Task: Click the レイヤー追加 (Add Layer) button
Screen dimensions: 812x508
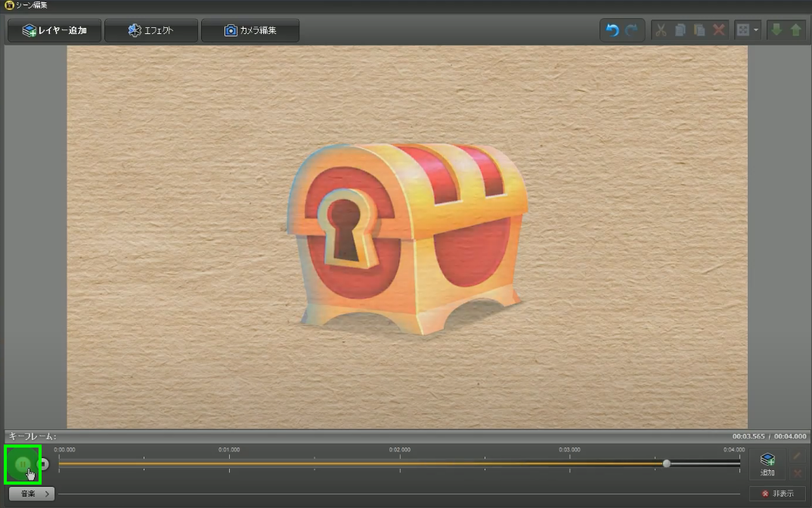Action: (54, 31)
